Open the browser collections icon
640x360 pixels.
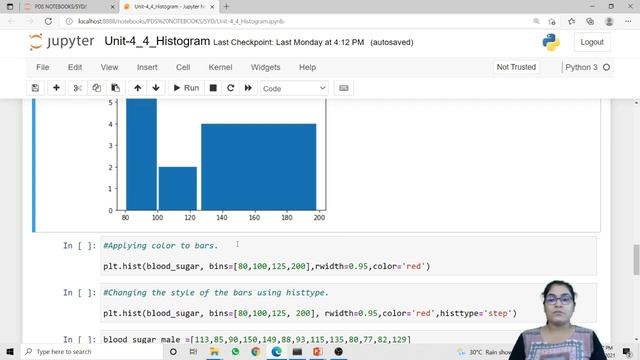click(x=590, y=21)
